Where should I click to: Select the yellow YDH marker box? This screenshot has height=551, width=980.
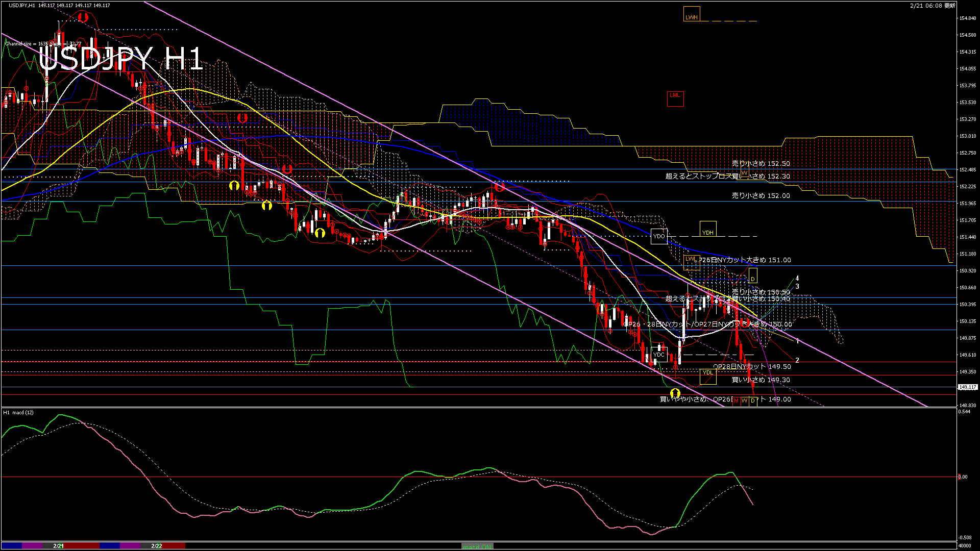[707, 229]
